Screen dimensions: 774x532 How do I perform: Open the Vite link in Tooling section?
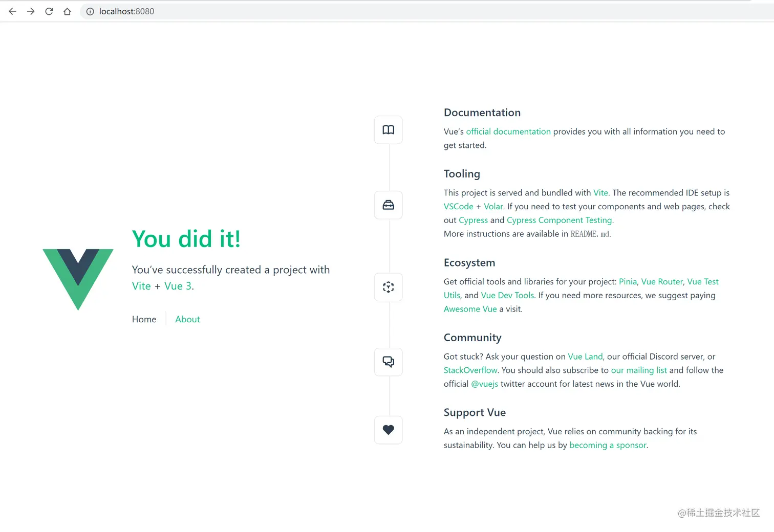tap(600, 193)
